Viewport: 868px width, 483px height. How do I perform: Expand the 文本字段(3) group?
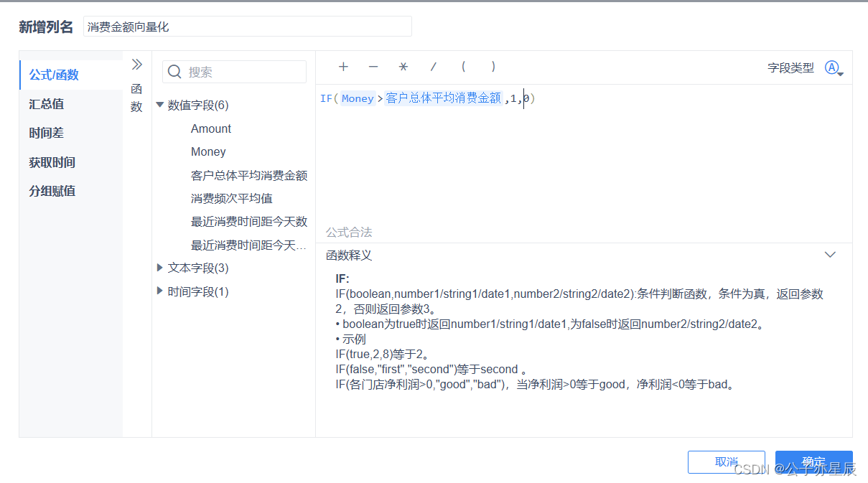click(x=160, y=268)
